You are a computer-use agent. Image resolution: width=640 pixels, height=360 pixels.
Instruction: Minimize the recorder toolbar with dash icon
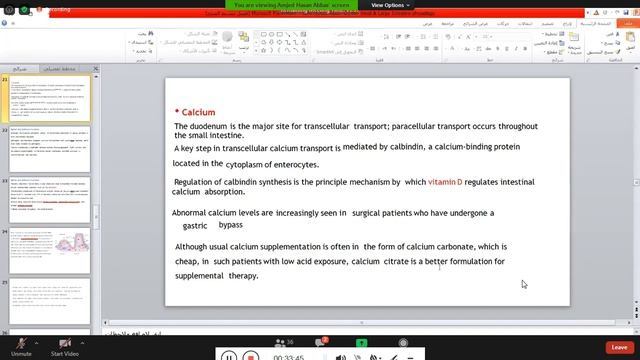coord(411,358)
